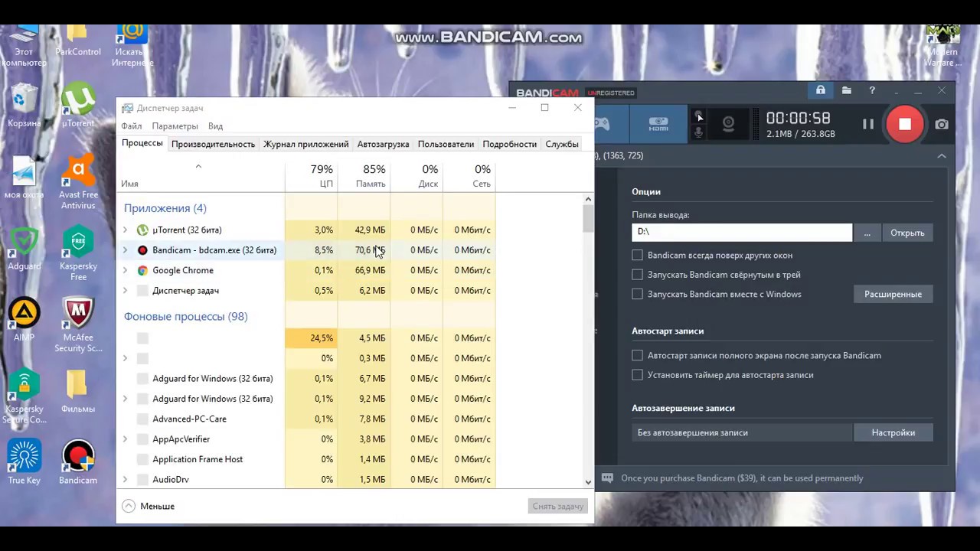This screenshot has width=980, height=551.
Task: Expand AudioDrv process row
Action: [x=126, y=480]
